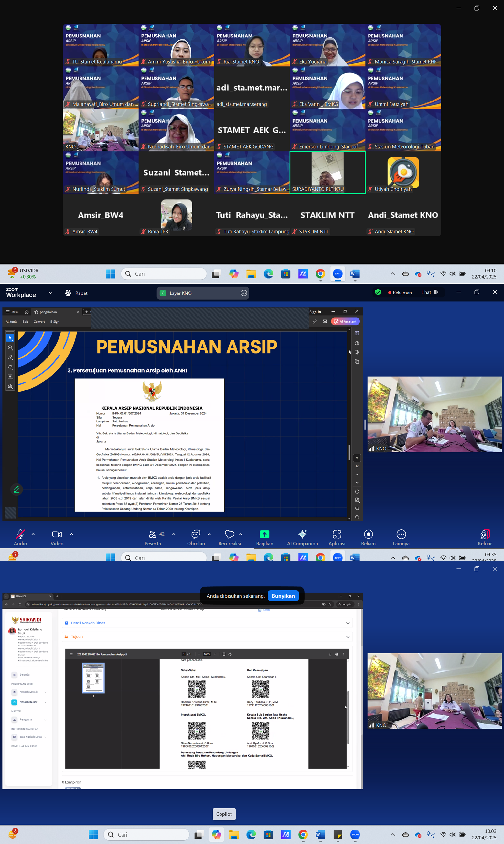Open Acrobat Menu hamburger
This screenshot has height=844, width=504.
pos(12,312)
